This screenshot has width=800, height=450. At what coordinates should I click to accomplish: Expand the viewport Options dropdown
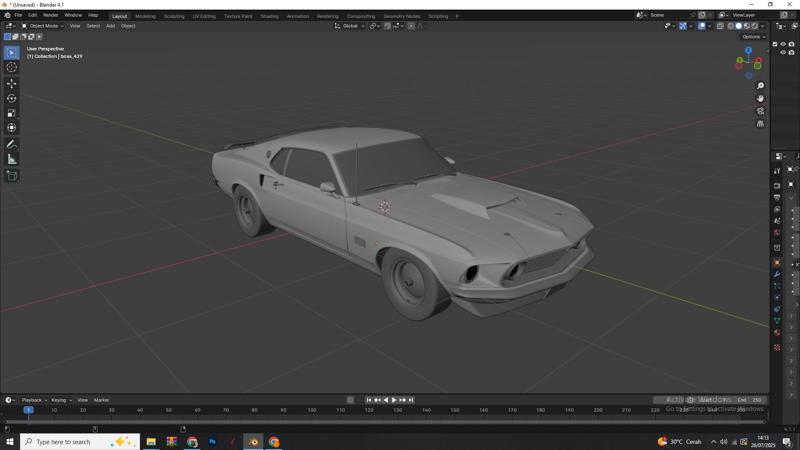[753, 37]
